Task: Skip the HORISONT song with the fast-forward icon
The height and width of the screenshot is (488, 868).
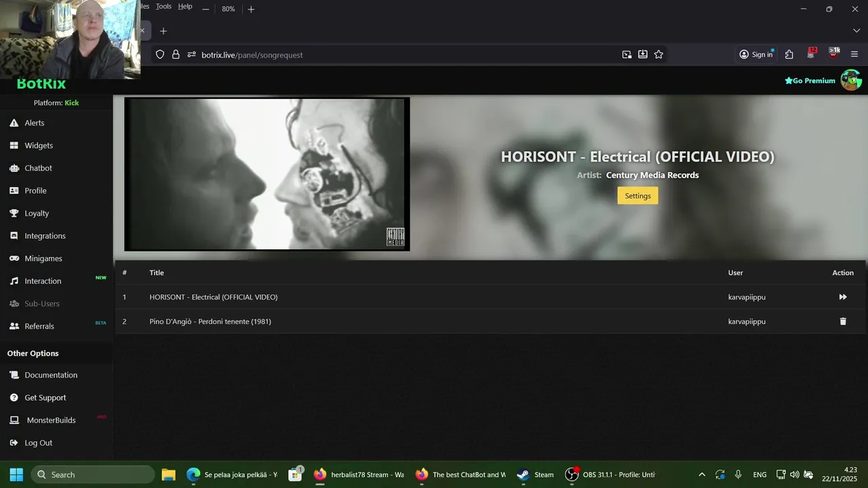Action: tap(843, 297)
